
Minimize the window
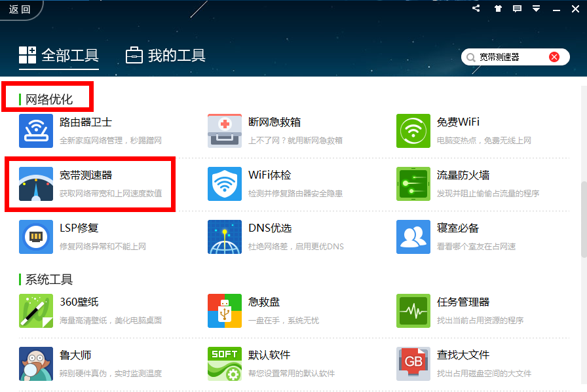tap(557, 9)
